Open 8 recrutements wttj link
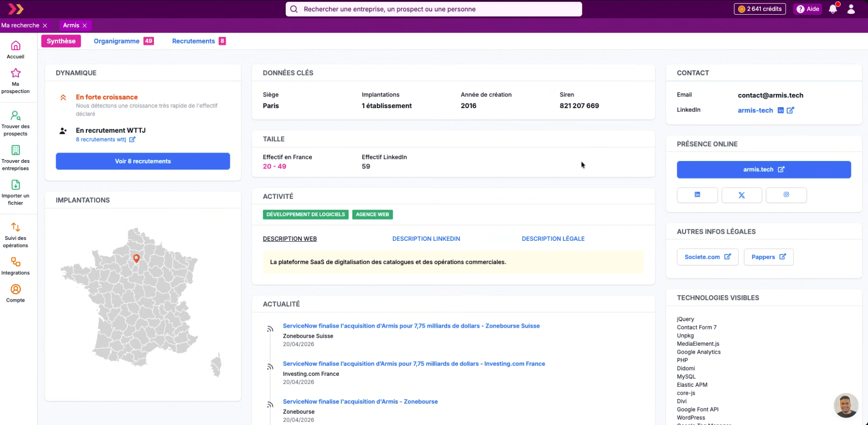The height and width of the screenshot is (425, 868). (105, 140)
